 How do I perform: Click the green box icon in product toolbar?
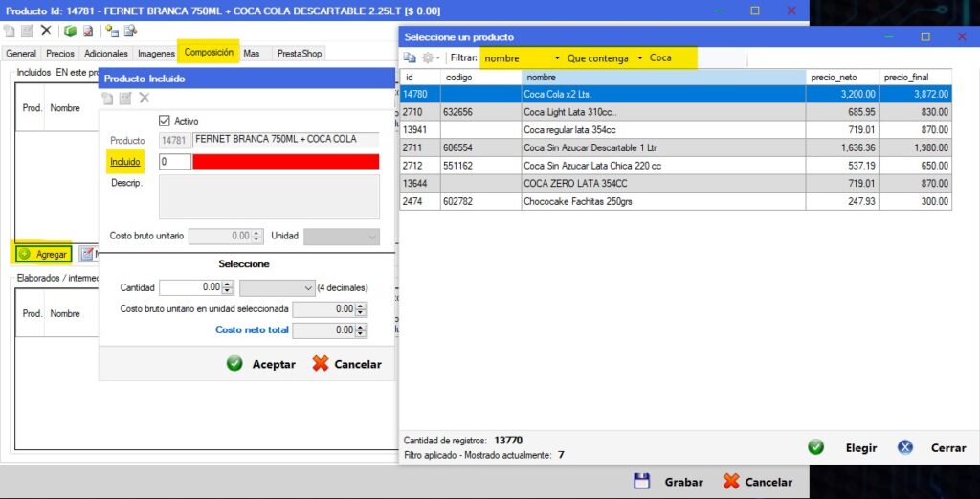click(x=70, y=31)
